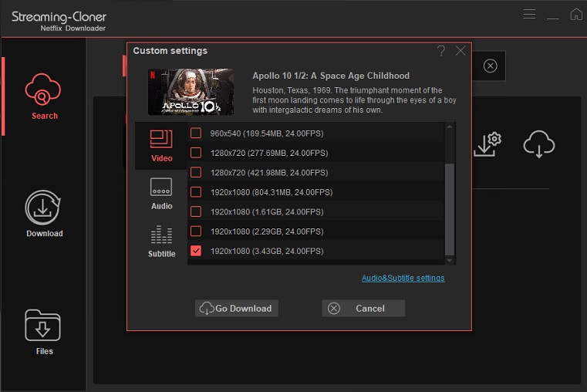
Task: Check the 1280x720 (277.69MB) option
Action: [x=196, y=153]
